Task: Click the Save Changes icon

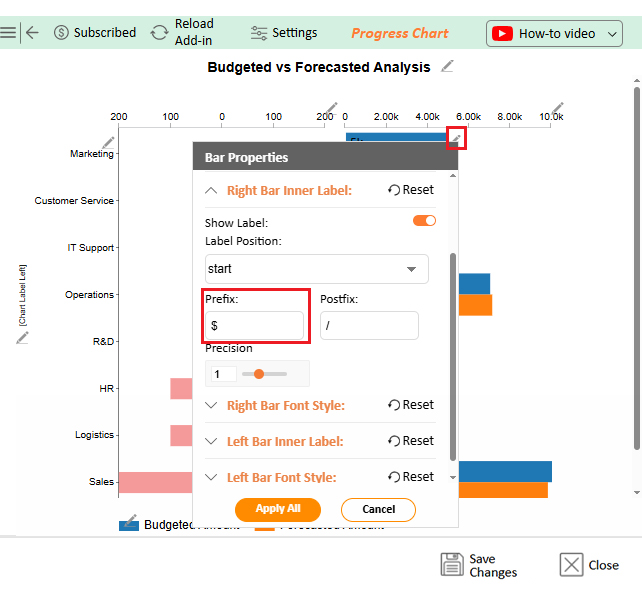Action: pyautogui.click(x=452, y=565)
